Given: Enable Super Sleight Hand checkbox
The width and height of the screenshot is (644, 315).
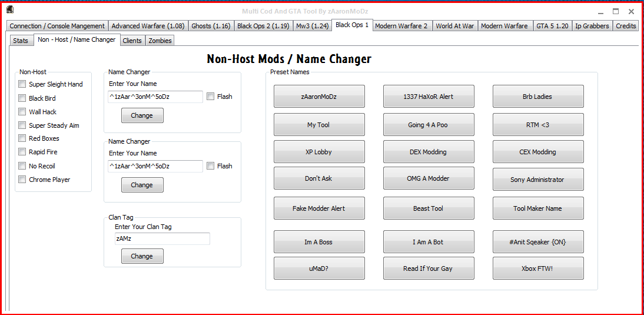Looking at the screenshot, I should pyautogui.click(x=22, y=84).
